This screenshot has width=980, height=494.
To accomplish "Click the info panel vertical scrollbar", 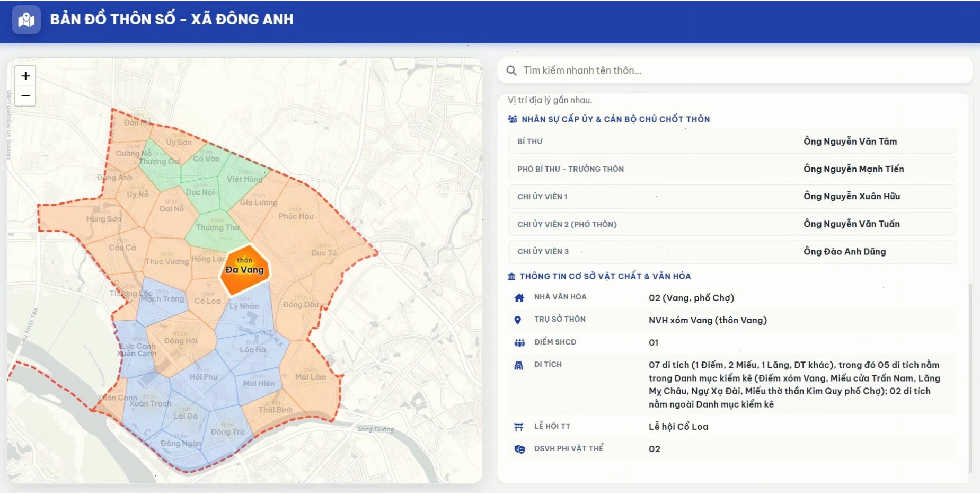I will click(970, 377).
